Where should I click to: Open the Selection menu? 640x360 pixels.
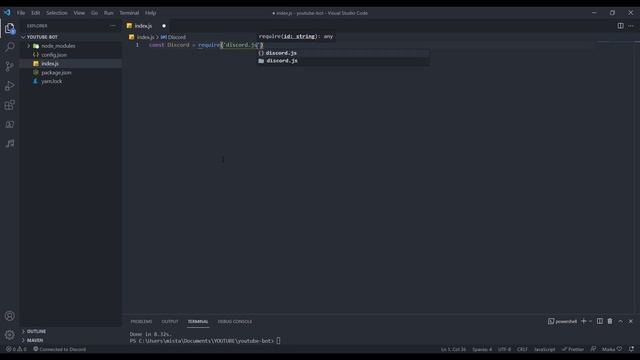(x=57, y=13)
